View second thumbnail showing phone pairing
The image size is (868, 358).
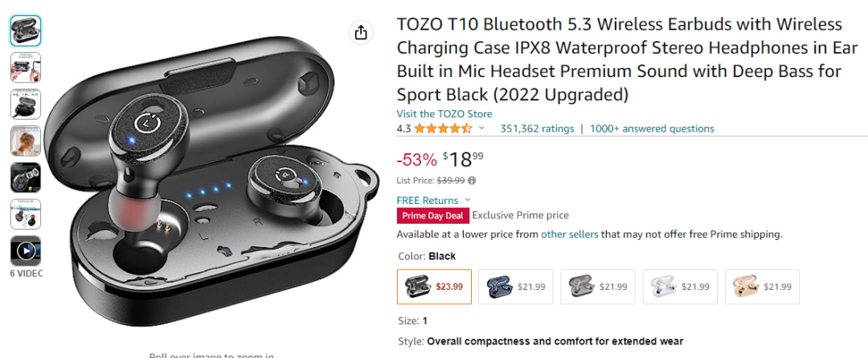tap(26, 67)
